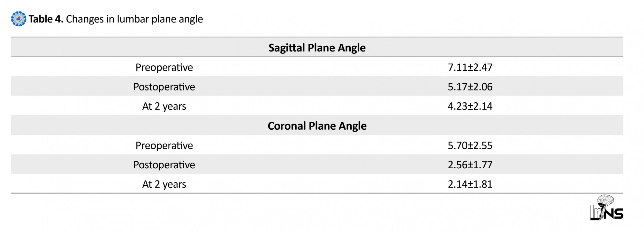Click coronal At 2 years label
The width and height of the screenshot is (644, 233).
click(164, 184)
